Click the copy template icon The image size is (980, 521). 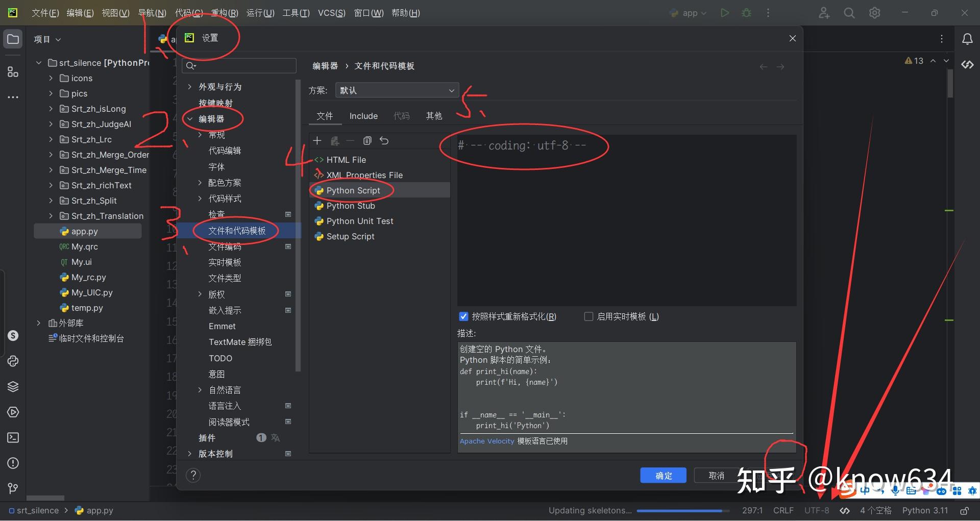point(367,140)
